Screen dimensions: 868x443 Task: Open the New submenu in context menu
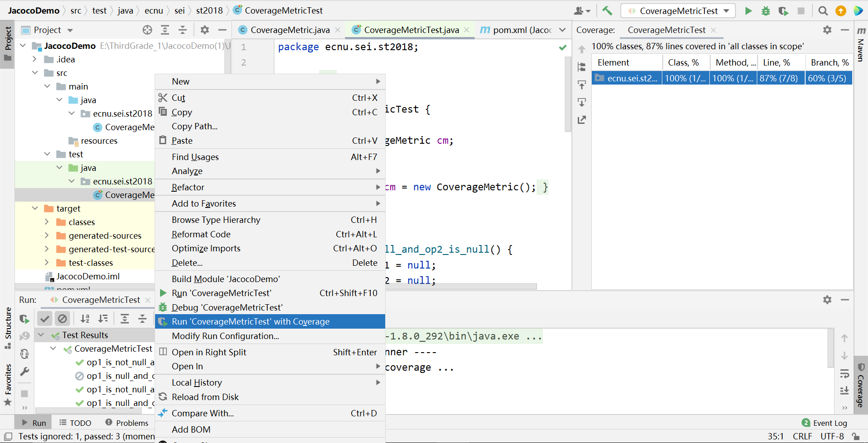[270, 81]
